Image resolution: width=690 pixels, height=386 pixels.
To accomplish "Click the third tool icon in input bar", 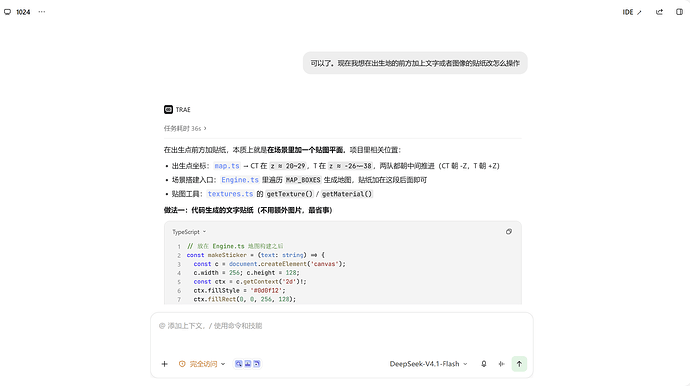I will point(257,364).
